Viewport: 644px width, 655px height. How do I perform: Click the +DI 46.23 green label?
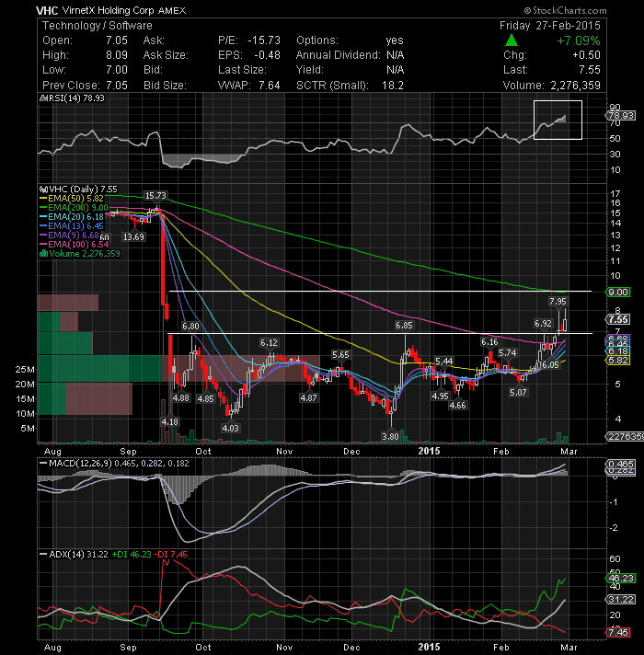pyautogui.click(x=132, y=555)
